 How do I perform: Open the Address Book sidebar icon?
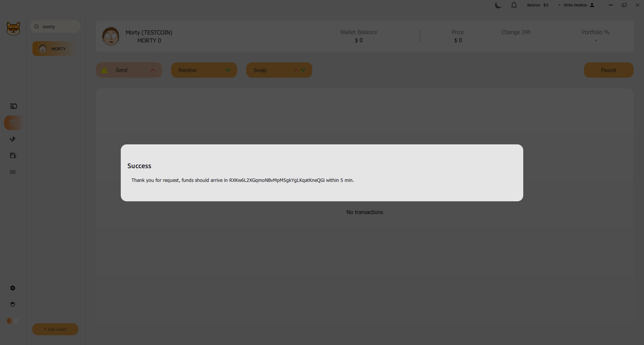pyautogui.click(x=13, y=155)
